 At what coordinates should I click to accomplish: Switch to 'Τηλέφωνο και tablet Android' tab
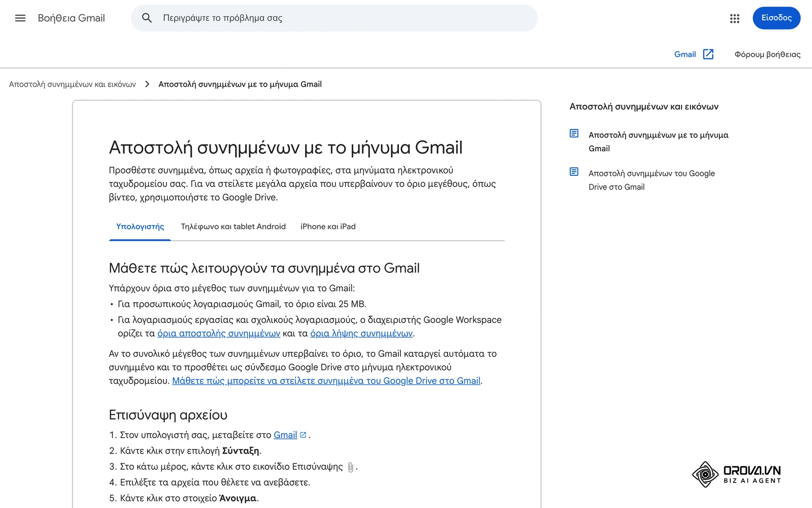(233, 227)
